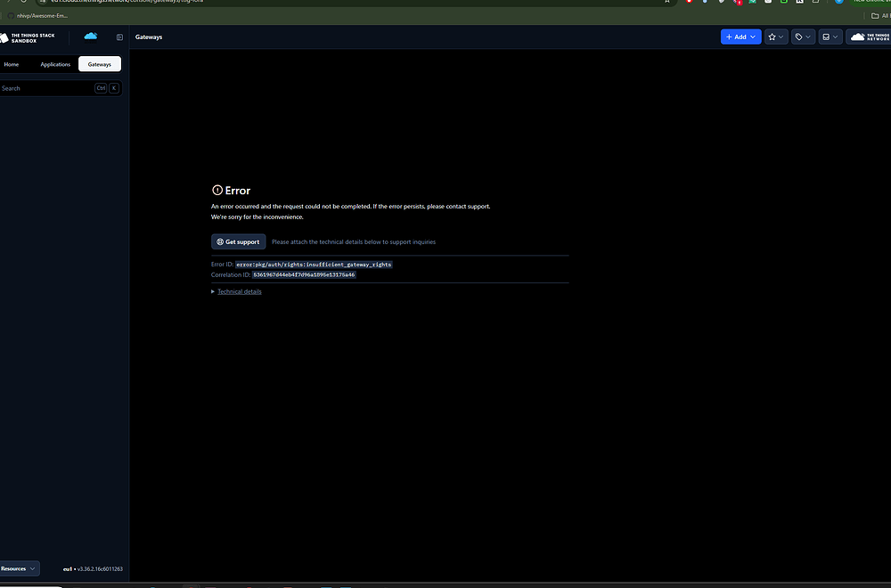
Task: Click the Correlation ID value
Action: [304, 275]
